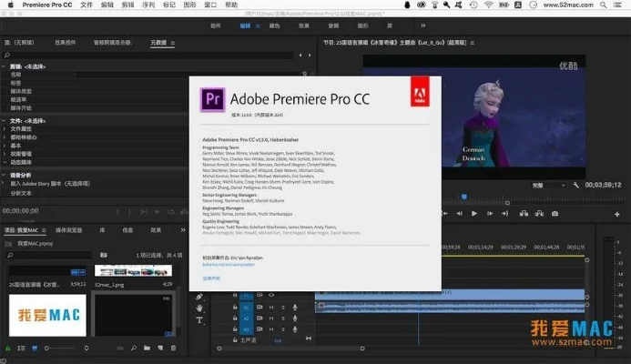Switch Project panel to list view

(20, 349)
